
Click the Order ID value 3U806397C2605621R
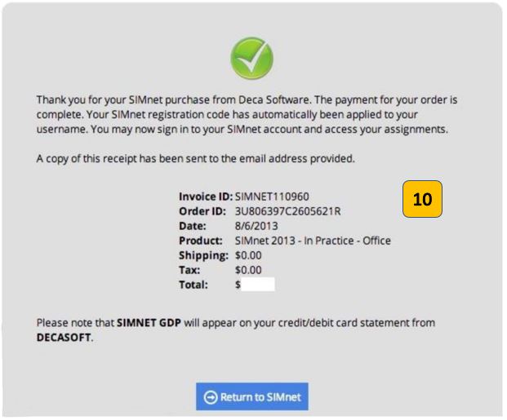(x=287, y=211)
